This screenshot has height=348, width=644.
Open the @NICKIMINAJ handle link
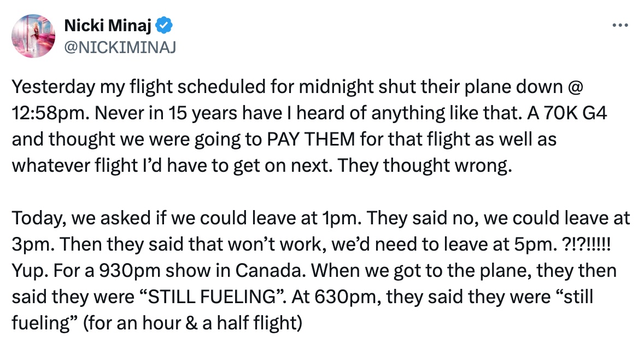coord(120,48)
